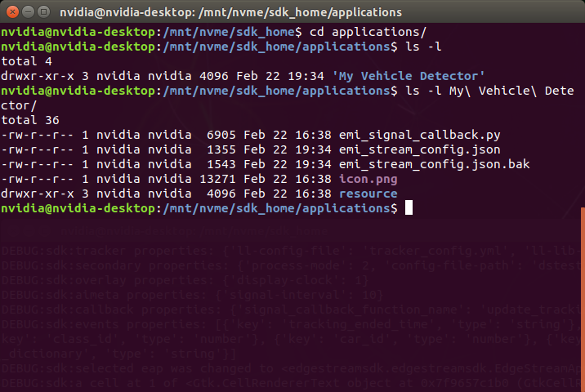Image resolution: width=585 pixels, height=392 pixels.
Task: Click the background 'DEBUG:sdk:overlay properties' line
Action: (x=185, y=280)
